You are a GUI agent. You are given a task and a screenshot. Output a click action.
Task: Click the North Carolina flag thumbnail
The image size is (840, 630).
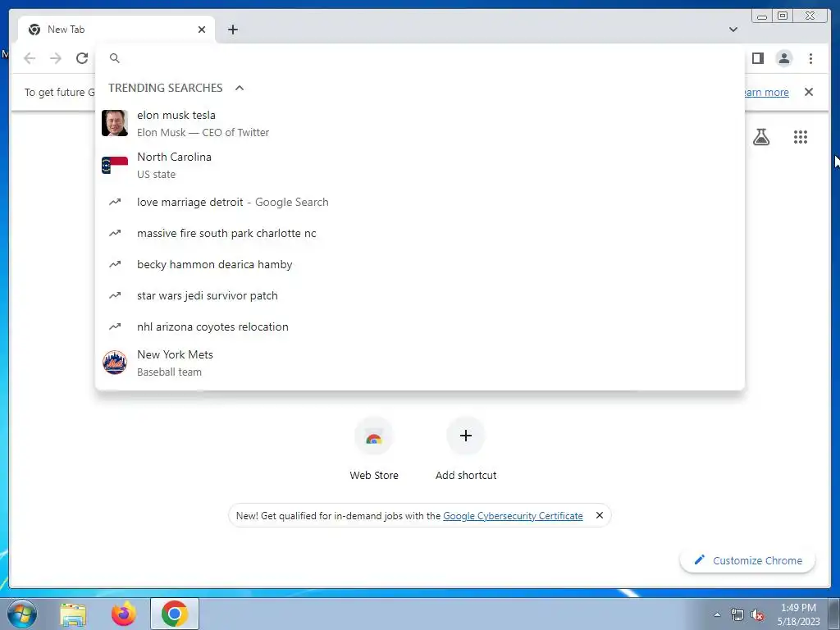[115, 165]
